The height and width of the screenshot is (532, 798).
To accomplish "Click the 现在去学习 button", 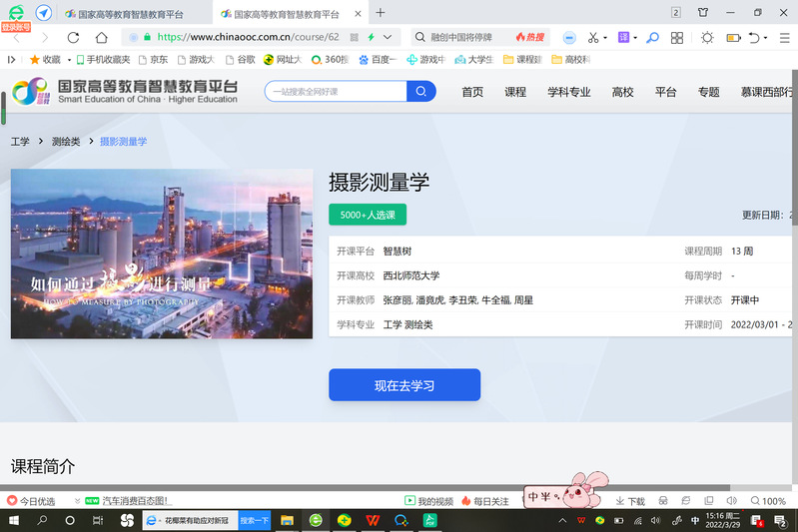I will pos(404,385).
